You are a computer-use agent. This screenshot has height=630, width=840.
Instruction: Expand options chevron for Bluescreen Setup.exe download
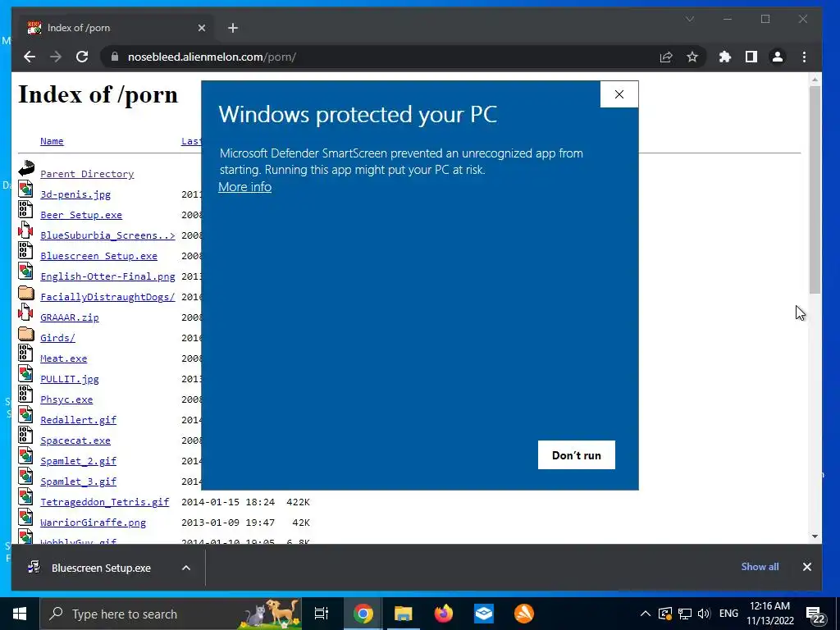[x=186, y=568]
